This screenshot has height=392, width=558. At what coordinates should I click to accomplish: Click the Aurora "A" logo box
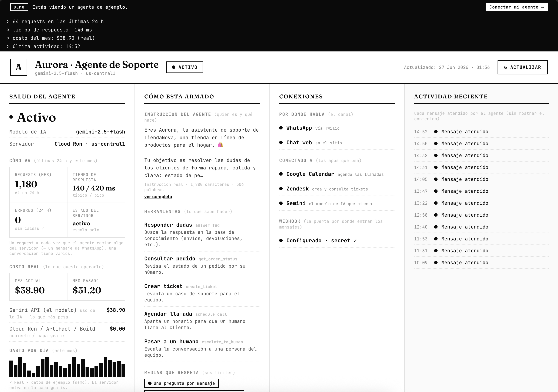(x=19, y=67)
